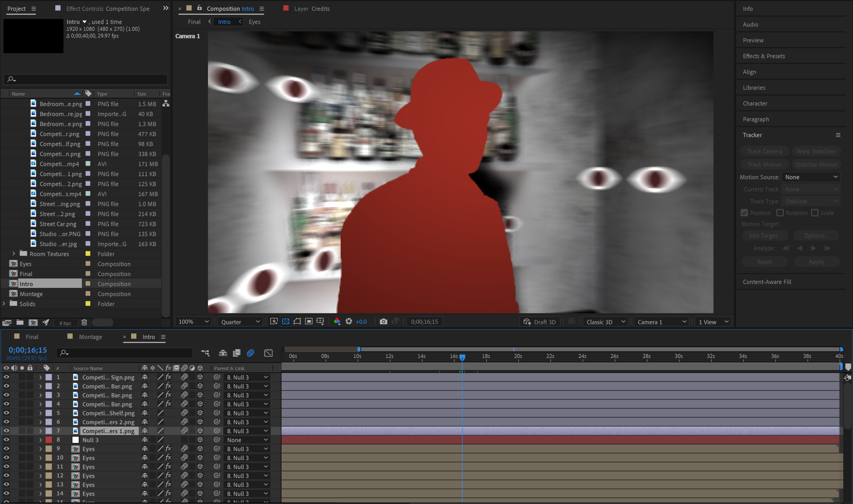The height and width of the screenshot is (504, 853).
Task: Enable motion blur for timeline layers
Action: click(x=250, y=353)
